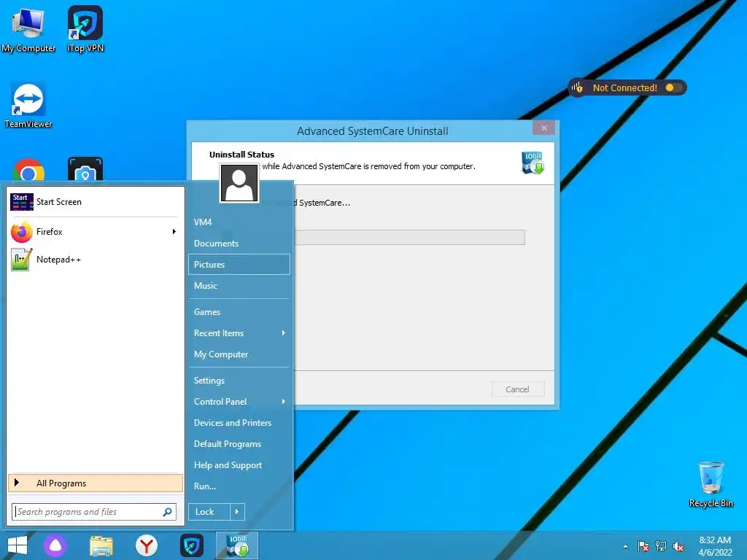Click the Notepad++ icon in Start menu
Image resolution: width=747 pixels, height=560 pixels.
[x=21, y=260]
